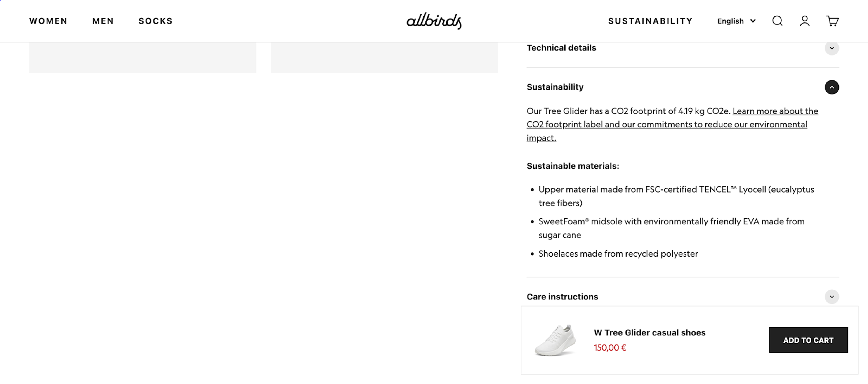Open the MEN menu
This screenshot has height=384, width=868.
tap(103, 21)
